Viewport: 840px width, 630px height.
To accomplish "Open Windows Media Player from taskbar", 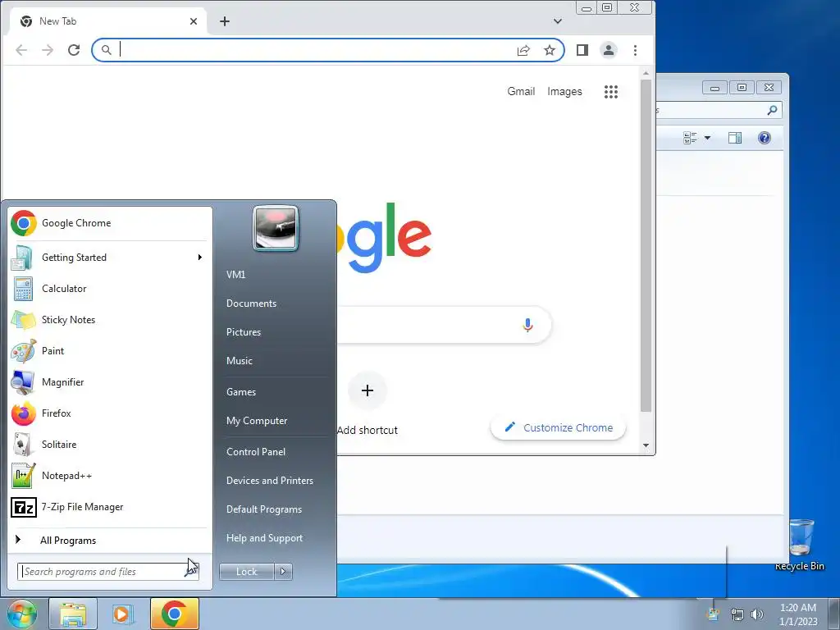I will tap(123, 614).
